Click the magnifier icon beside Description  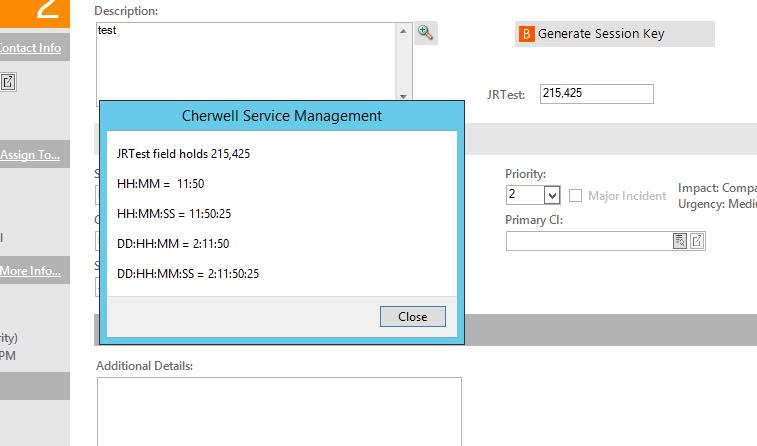click(x=426, y=33)
